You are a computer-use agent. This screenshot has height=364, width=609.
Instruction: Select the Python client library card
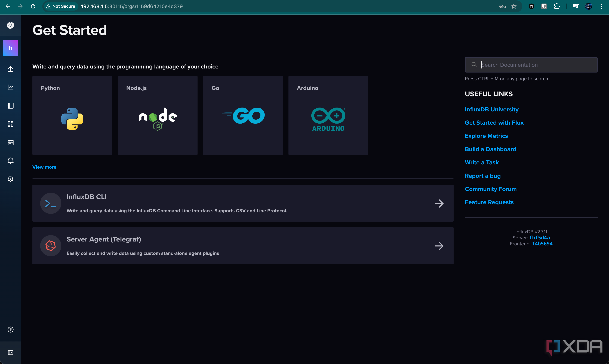(x=72, y=115)
